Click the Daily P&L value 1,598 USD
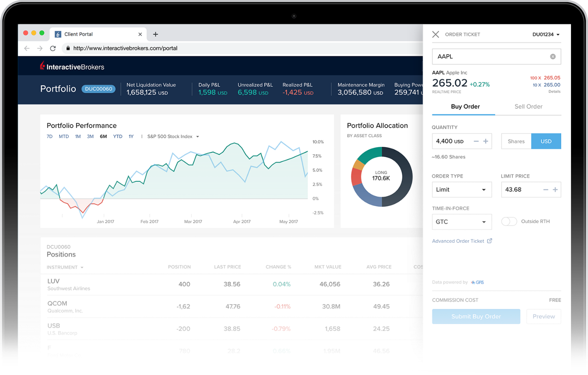 213,93
